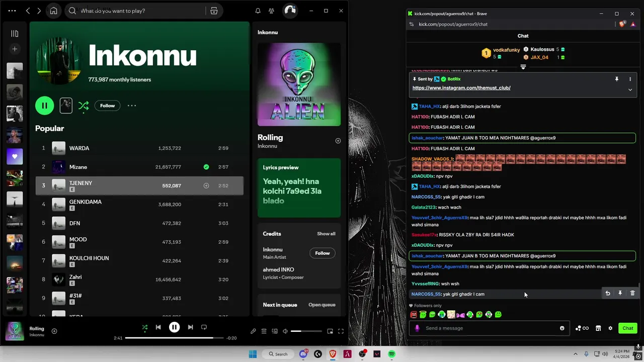Open the Spotify Browse icon in the search bar
The height and width of the screenshot is (362, 644).
click(214, 11)
